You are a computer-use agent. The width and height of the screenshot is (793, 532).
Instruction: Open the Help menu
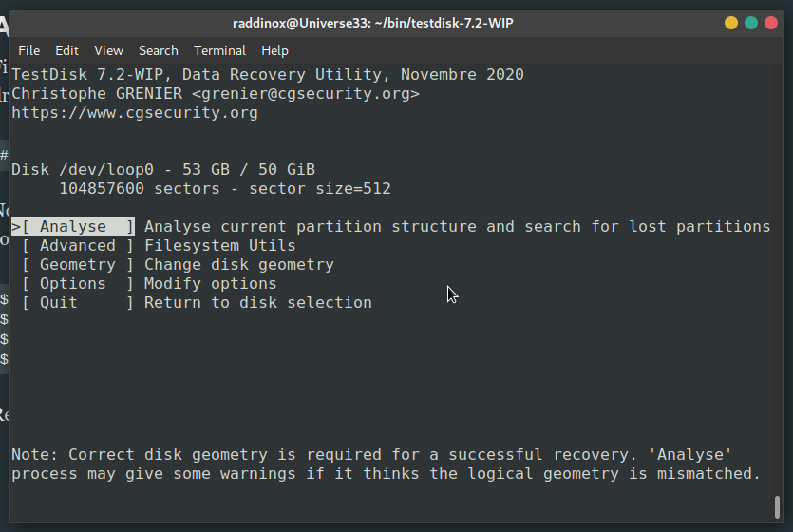(274, 50)
